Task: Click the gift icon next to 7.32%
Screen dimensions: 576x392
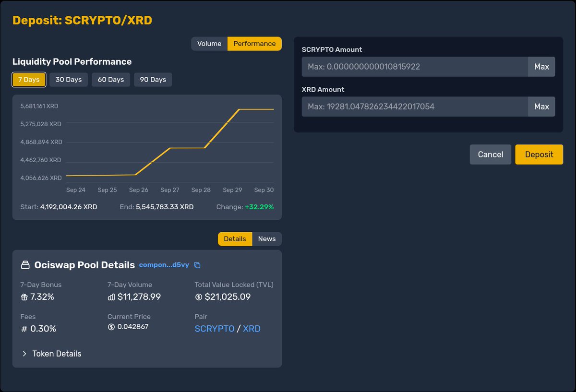Action: 24,297
